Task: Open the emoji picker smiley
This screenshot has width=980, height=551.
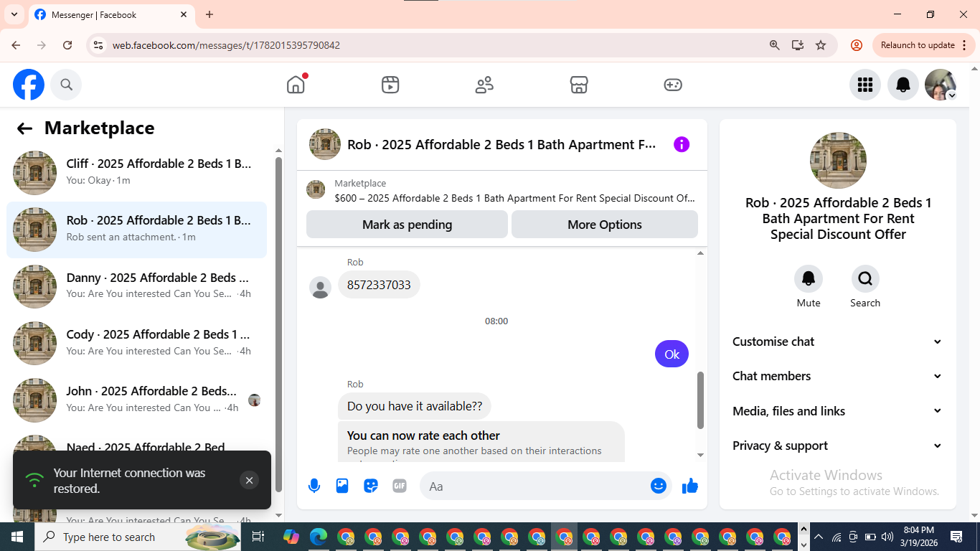Action: [659, 486]
